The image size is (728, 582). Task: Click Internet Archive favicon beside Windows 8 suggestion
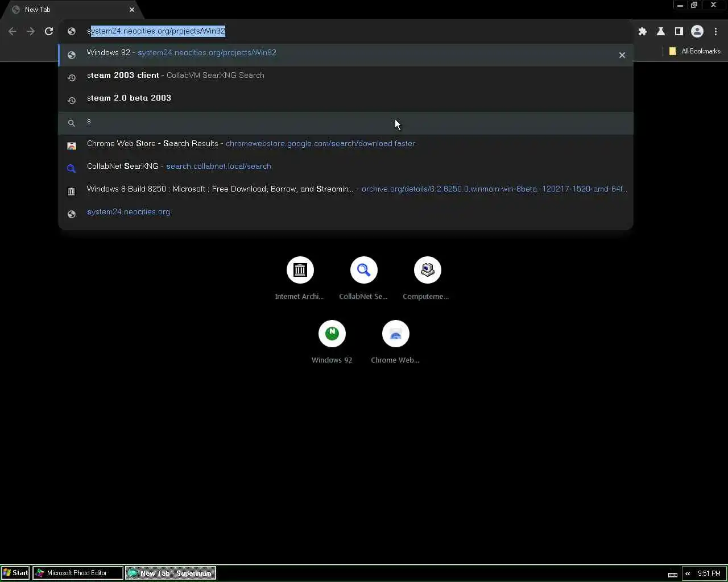point(72,192)
